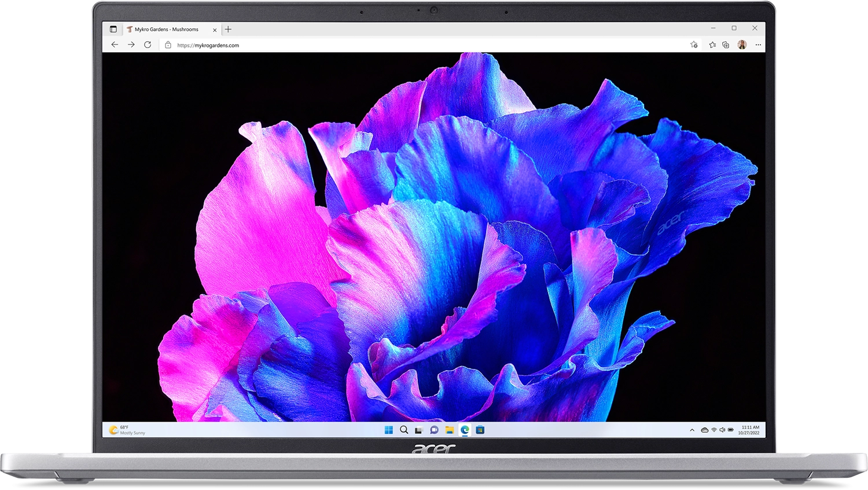Select the Mykro Gardens - Mushrooms tab

point(166,30)
